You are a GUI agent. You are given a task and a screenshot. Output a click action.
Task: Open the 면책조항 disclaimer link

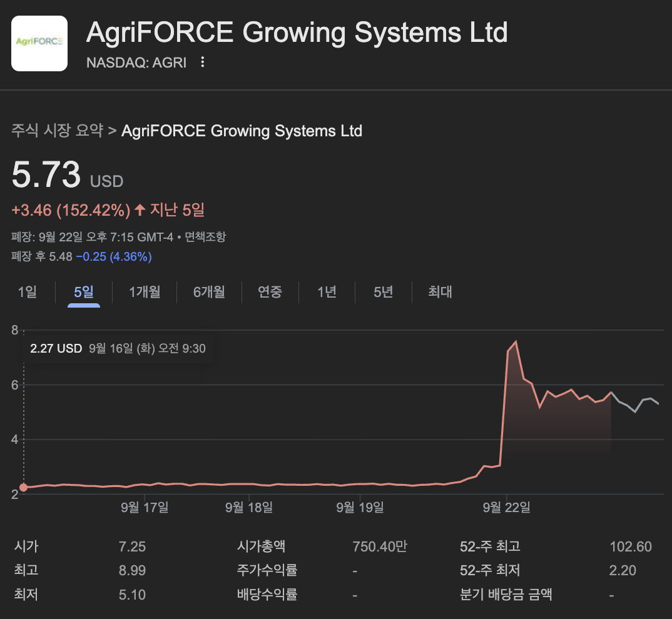pos(205,237)
